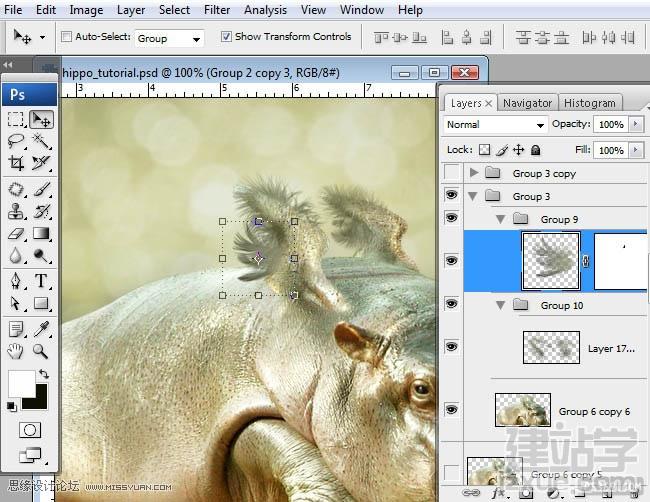Select the Clone Stamp tool
This screenshot has width=650, height=502.
[16, 211]
